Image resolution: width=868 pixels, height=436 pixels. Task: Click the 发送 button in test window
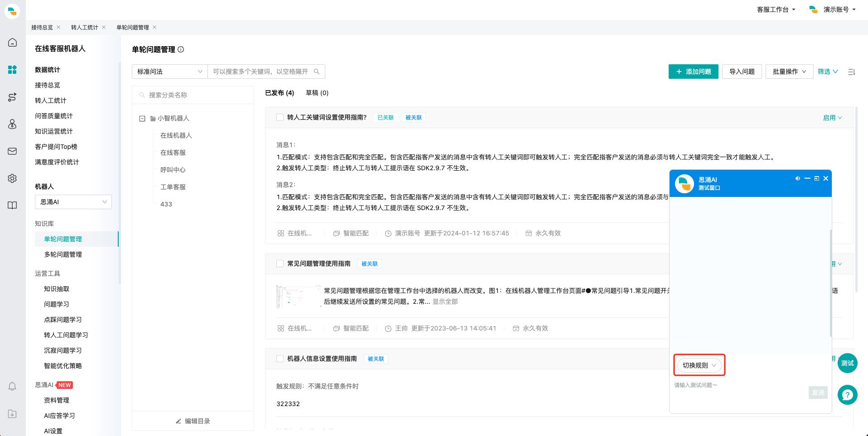[x=818, y=393]
